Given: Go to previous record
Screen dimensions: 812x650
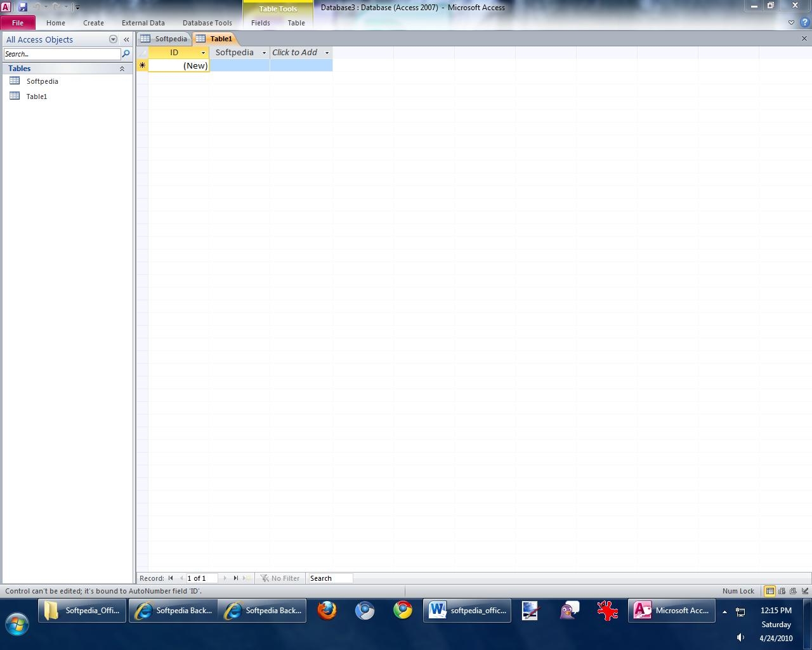Looking at the screenshot, I should (x=181, y=578).
